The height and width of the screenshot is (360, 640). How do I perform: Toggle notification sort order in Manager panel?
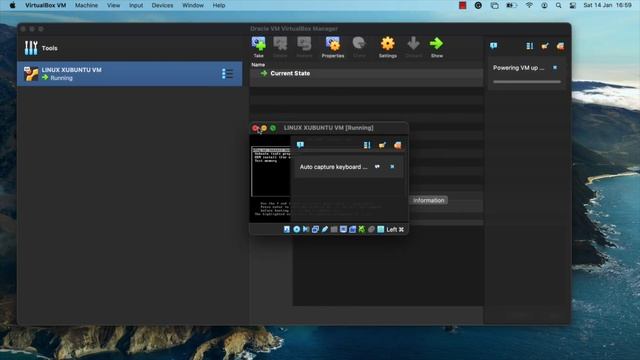pyautogui.click(x=529, y=46)
